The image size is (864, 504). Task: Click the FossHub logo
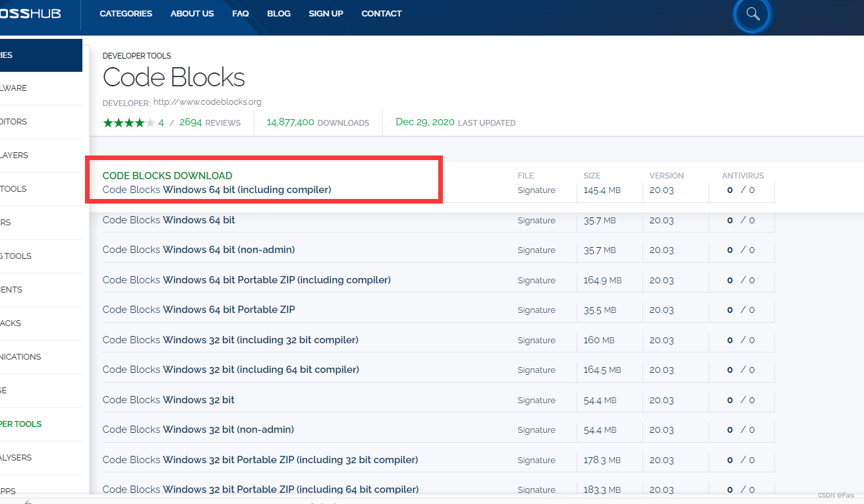point(30,14)
